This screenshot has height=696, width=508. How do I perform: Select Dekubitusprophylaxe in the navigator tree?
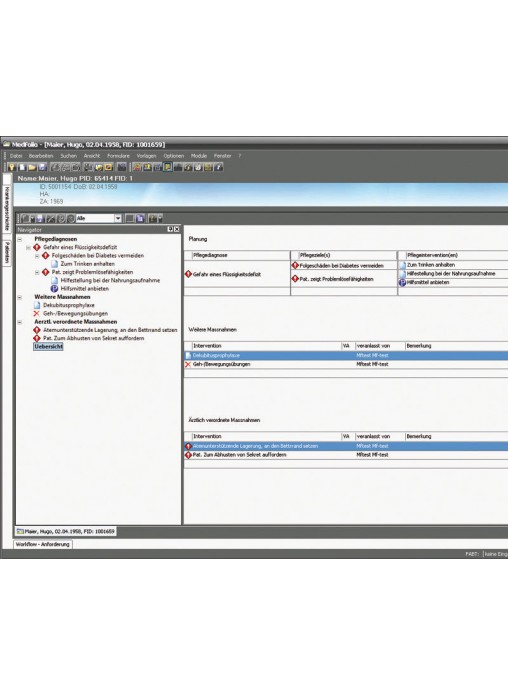point(68,305)
